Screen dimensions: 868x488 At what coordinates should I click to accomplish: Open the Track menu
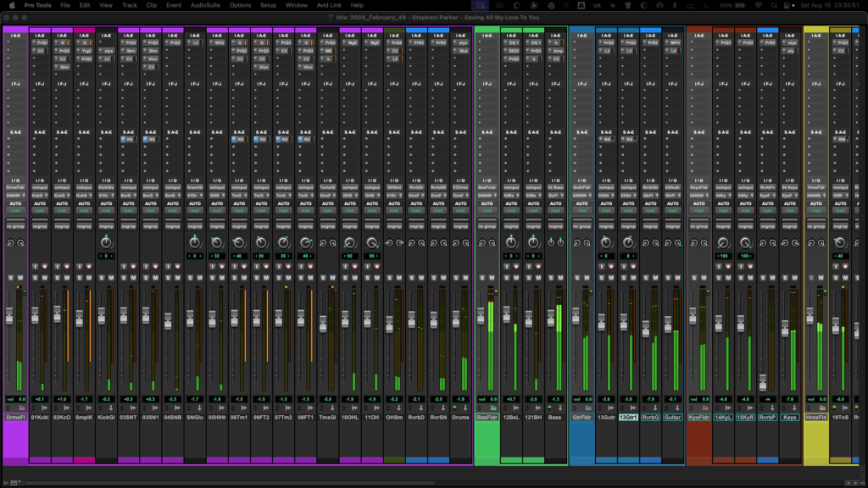[x=129, y=5]
